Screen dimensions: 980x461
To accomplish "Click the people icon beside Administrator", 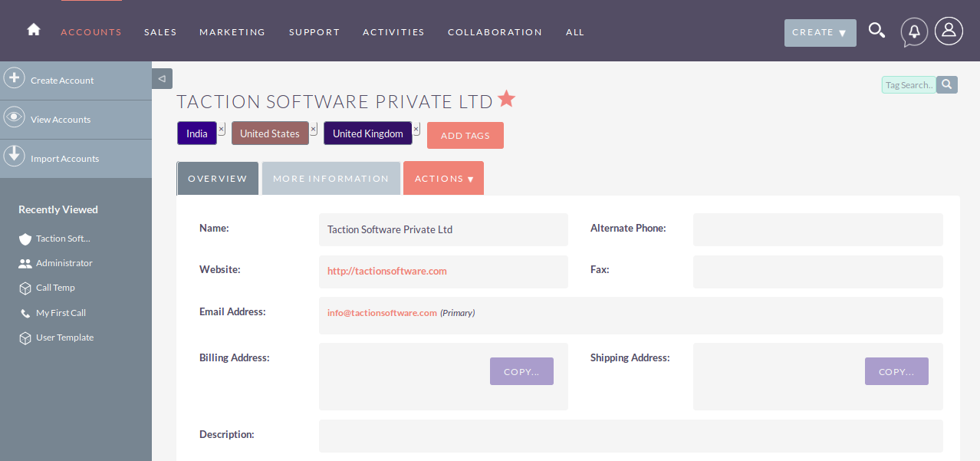I will [25, 263].
